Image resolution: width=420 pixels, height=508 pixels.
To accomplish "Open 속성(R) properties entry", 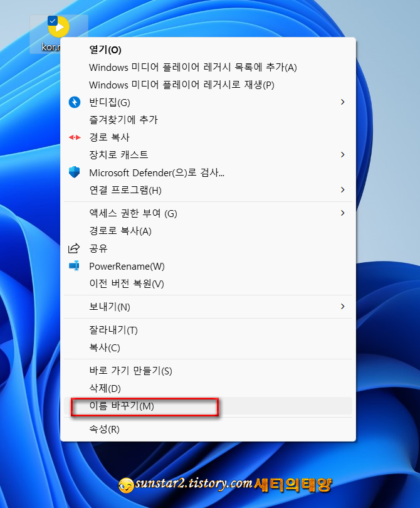I will pyautogui.click(x=208, y=429).
